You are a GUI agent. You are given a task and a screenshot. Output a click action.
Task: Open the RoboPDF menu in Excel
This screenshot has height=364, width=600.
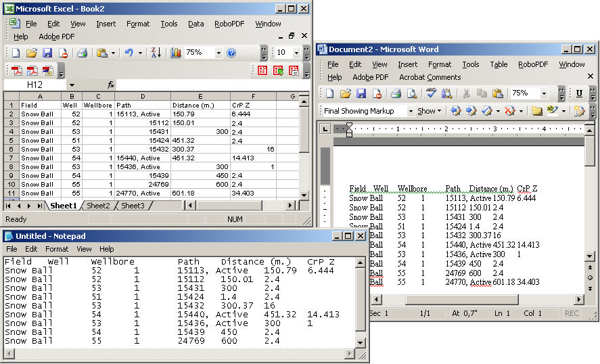(229, 24)
